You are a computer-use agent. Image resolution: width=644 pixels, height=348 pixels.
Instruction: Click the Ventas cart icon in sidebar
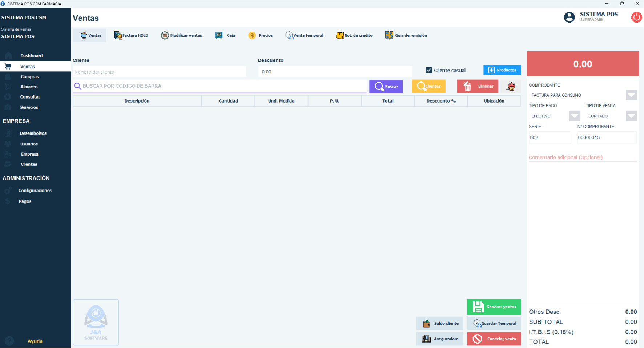8,67
